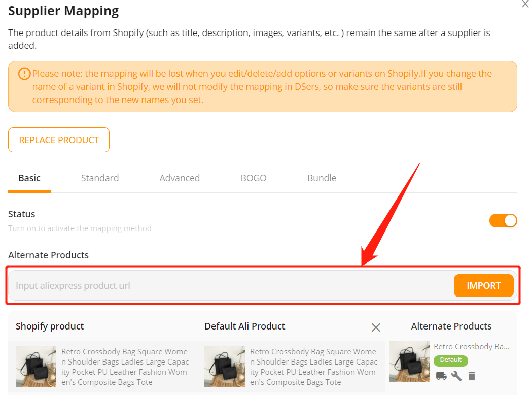Click the REPLACE PRODUCT button
The image size is (532, 395).
click(x=59, y=140)
